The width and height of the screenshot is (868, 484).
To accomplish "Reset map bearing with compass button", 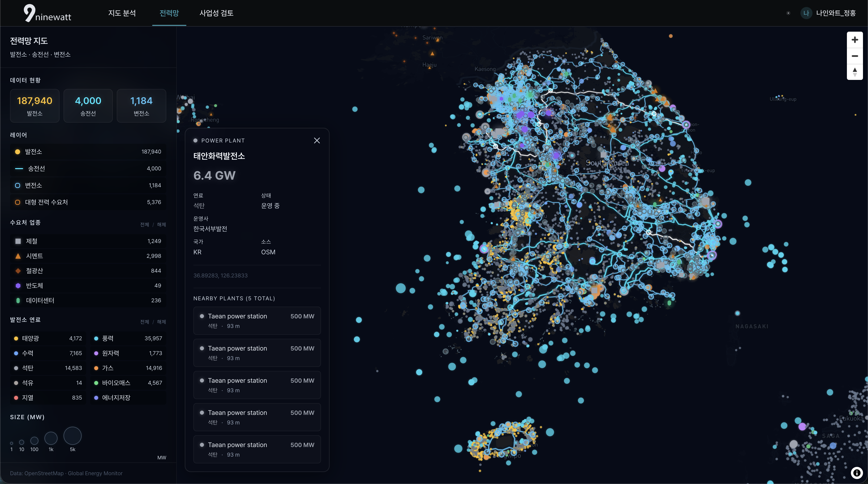I will (x=854, y=72).
